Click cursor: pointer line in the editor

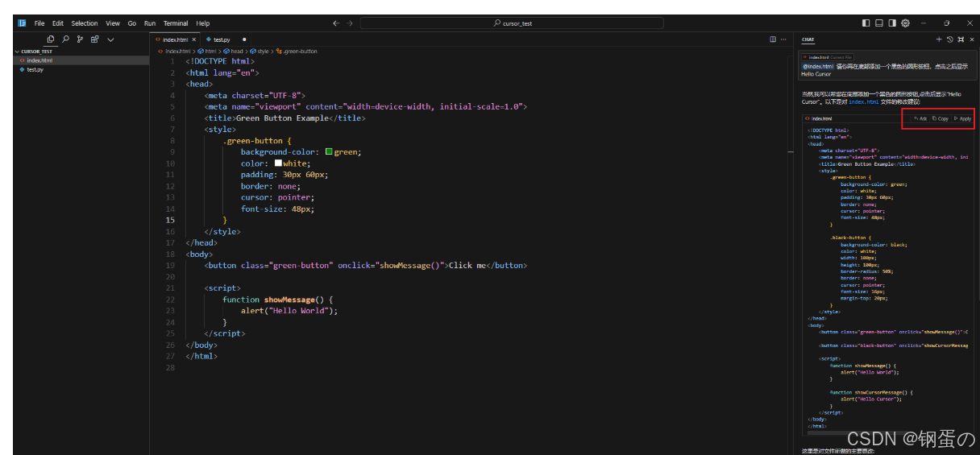[x=277, y=196]
